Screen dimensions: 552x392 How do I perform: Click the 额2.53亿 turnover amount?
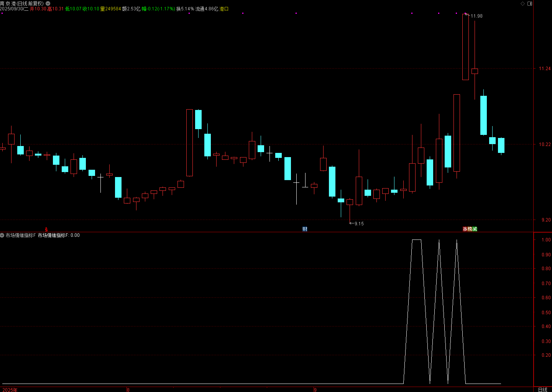pyautogui.click(x=131, y=9)
